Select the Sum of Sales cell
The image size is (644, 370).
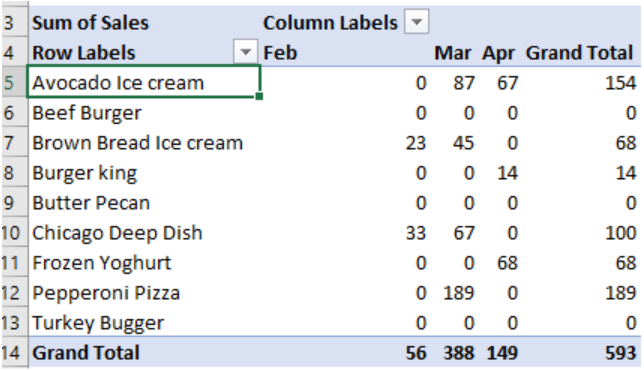pos(90,22)
